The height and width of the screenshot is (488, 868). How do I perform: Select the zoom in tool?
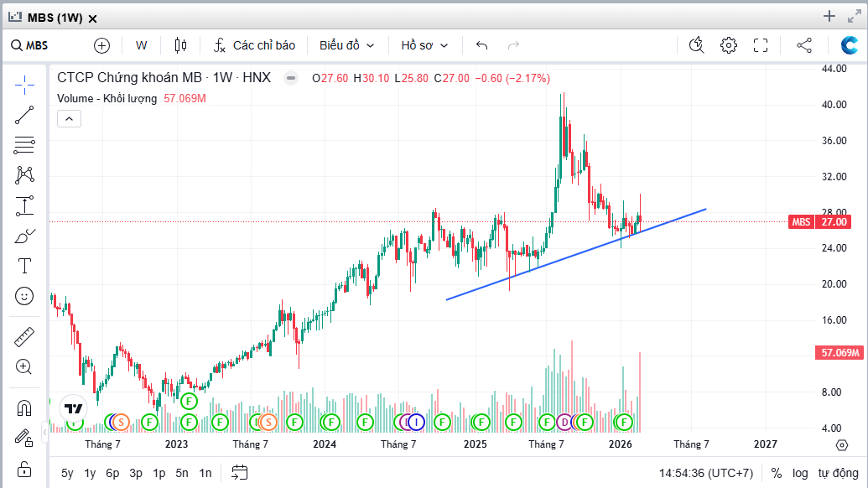(23, 366)
